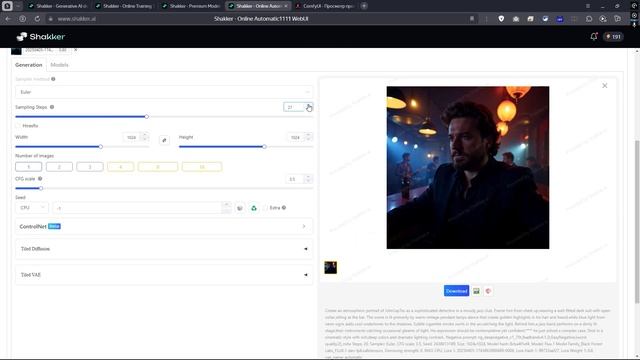Reload the page with the browser refresh icon

click(37, 19)
